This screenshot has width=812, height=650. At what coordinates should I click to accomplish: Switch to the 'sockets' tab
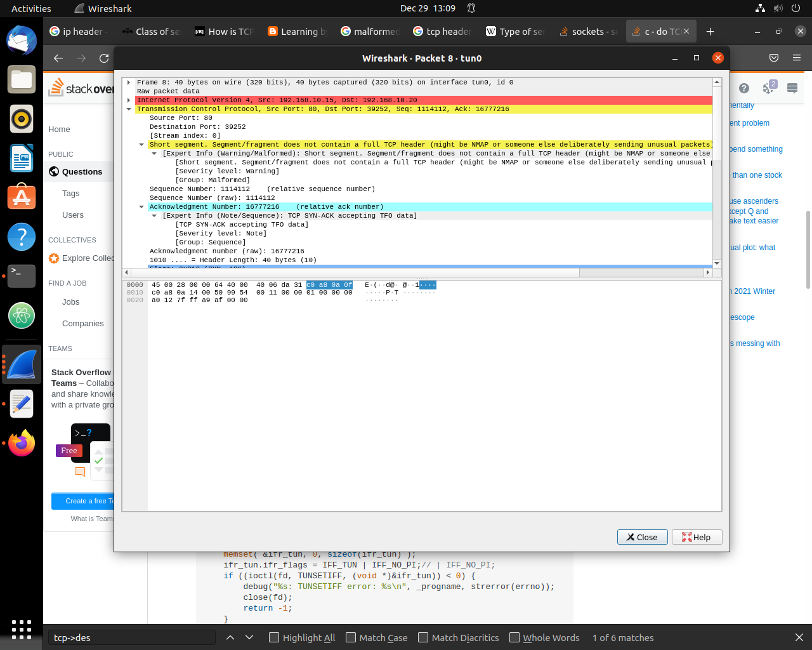click(589, 31)
